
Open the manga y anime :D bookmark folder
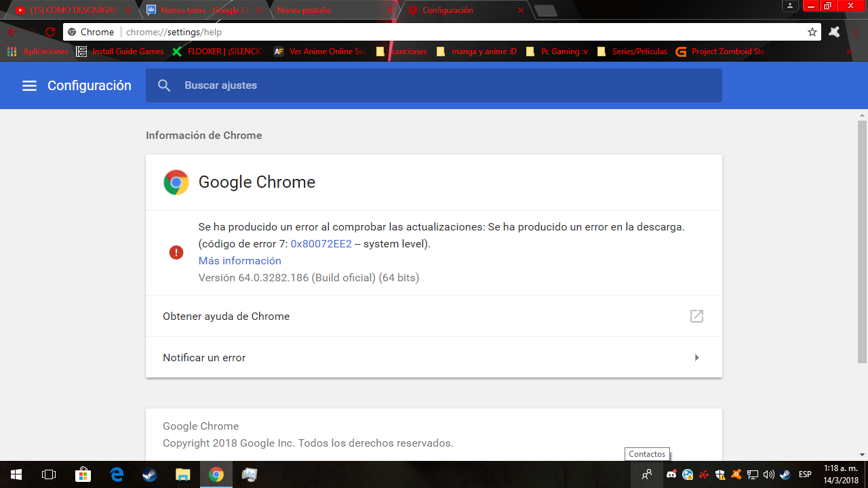[477, 52]
